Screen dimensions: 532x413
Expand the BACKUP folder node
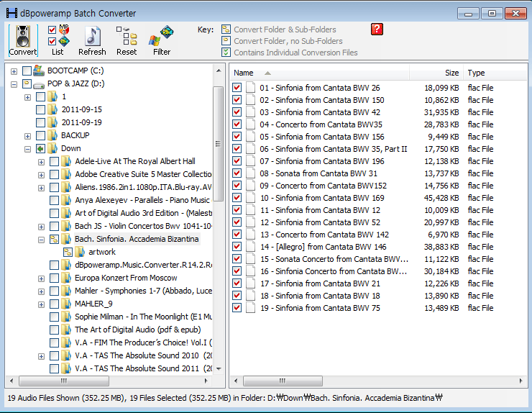(x=28, y=136)
